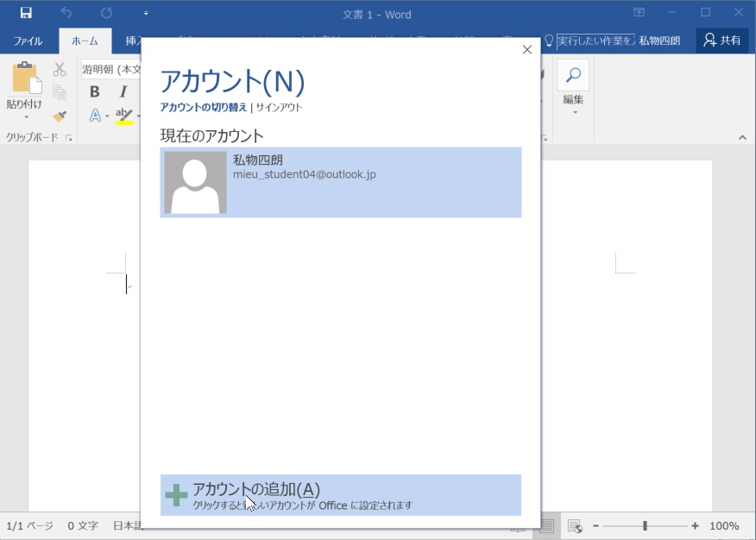Save the document from the title bar

26,13
